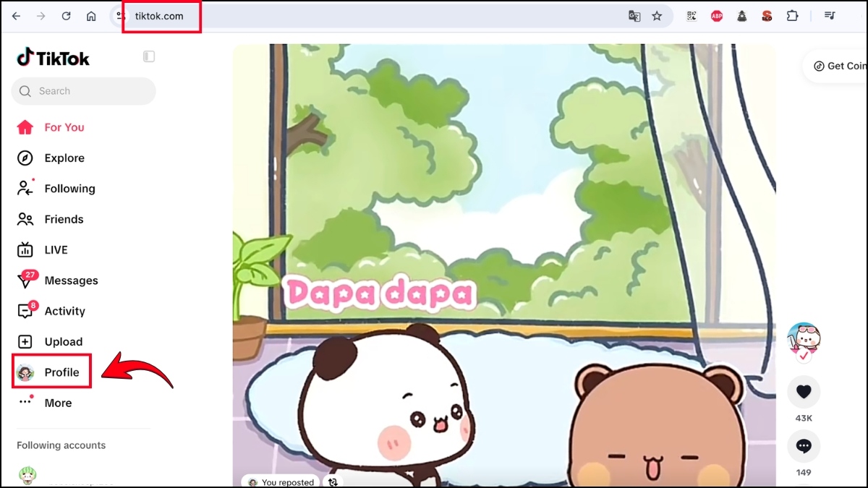868x488 pixels.
Task: Click the follow checkmark under creator avatar
Action: pyautogui.click(x=804, y=356)
